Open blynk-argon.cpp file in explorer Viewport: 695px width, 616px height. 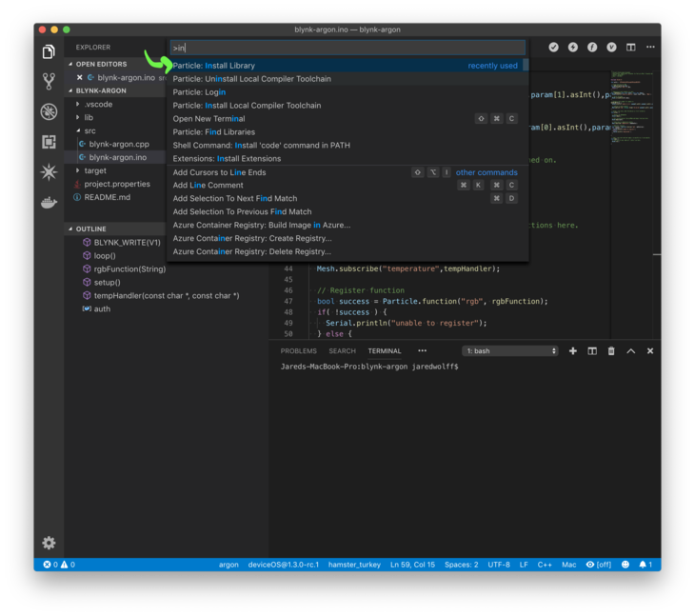pyautogui.click(x=119, y=144)
